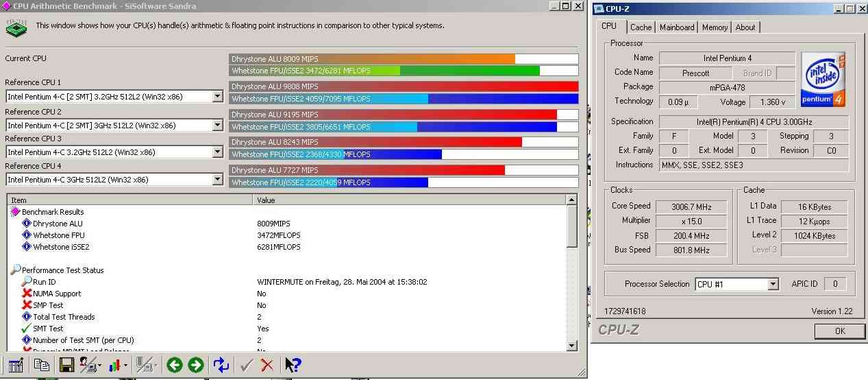868x380 pixels.
Task: Switch to the Cache tab in CPU-Z
Action: point(641,27)
